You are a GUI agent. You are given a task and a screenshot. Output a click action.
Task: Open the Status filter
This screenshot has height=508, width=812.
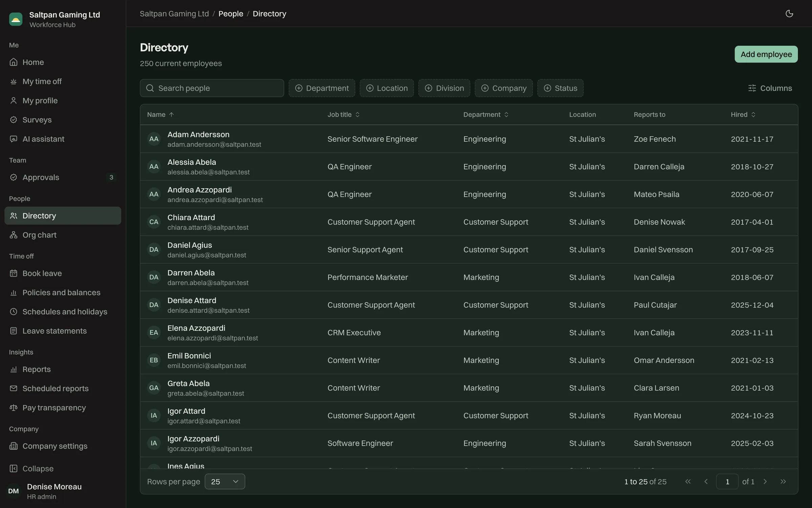click(x=560, y=88)
